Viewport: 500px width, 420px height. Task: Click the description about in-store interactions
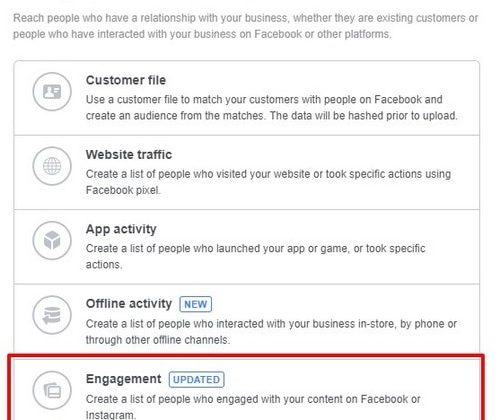pos(271,332)
